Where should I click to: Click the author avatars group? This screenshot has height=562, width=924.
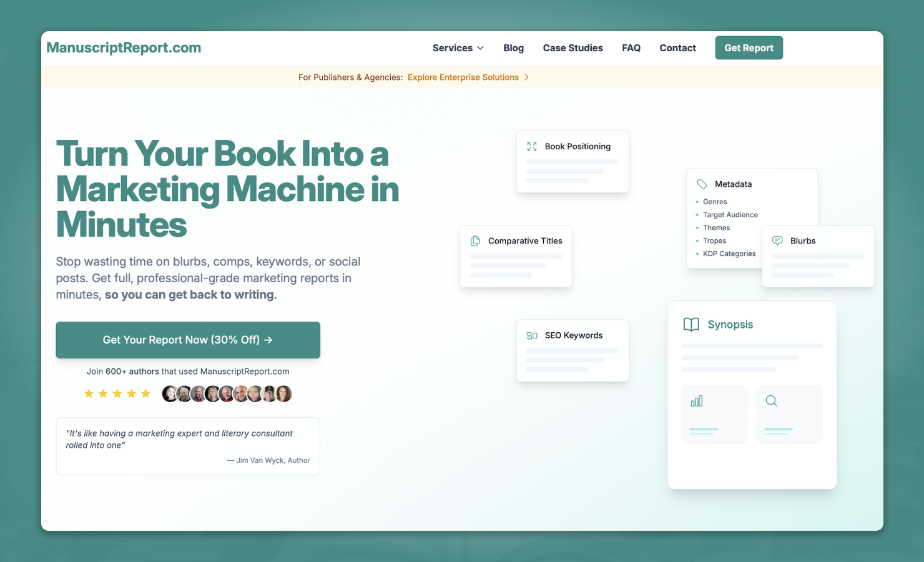[x=227, y=393]
